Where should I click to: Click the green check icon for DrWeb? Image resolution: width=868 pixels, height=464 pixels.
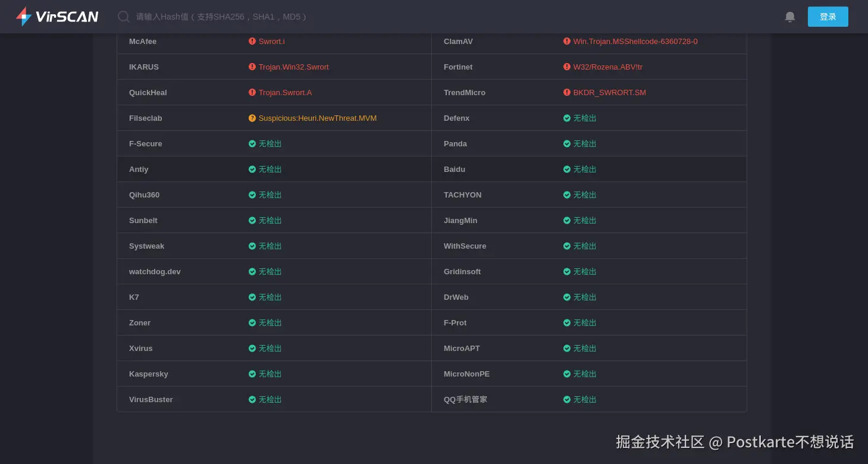(x=567, y=297)
